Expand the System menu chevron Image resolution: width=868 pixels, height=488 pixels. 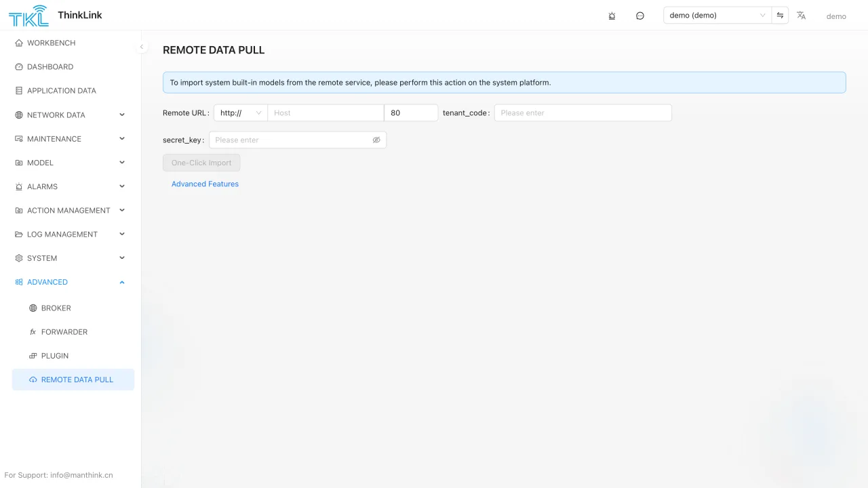[x=122, y=258]
